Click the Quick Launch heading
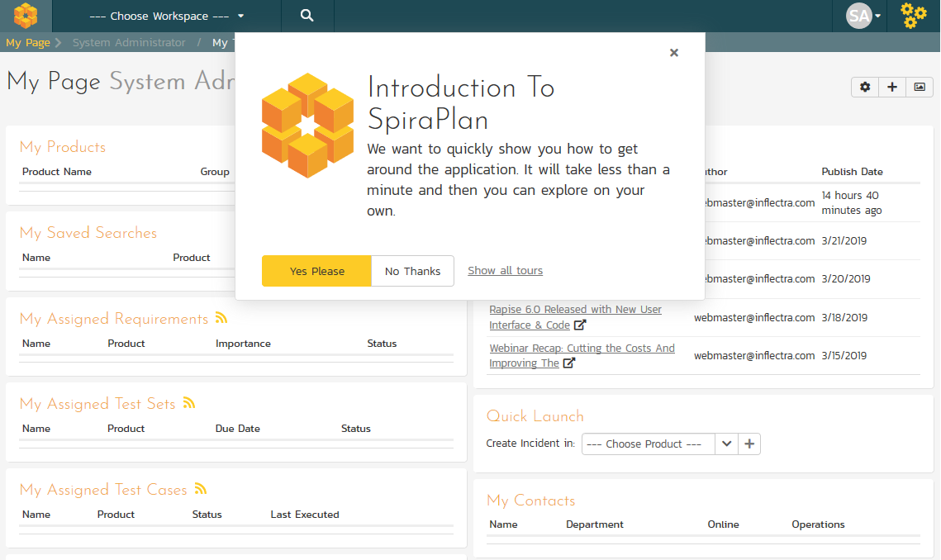Image resolution: width=941 pixels, height=560 pixels. (x=535, y=416)
